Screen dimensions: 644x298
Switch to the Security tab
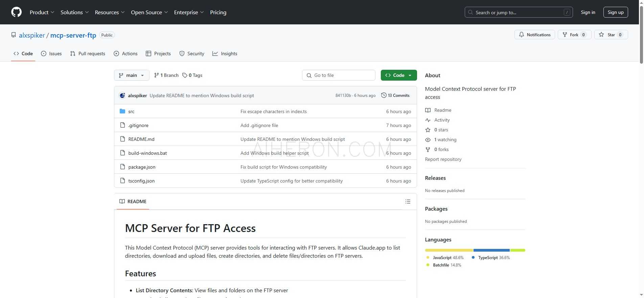point(192,54)
